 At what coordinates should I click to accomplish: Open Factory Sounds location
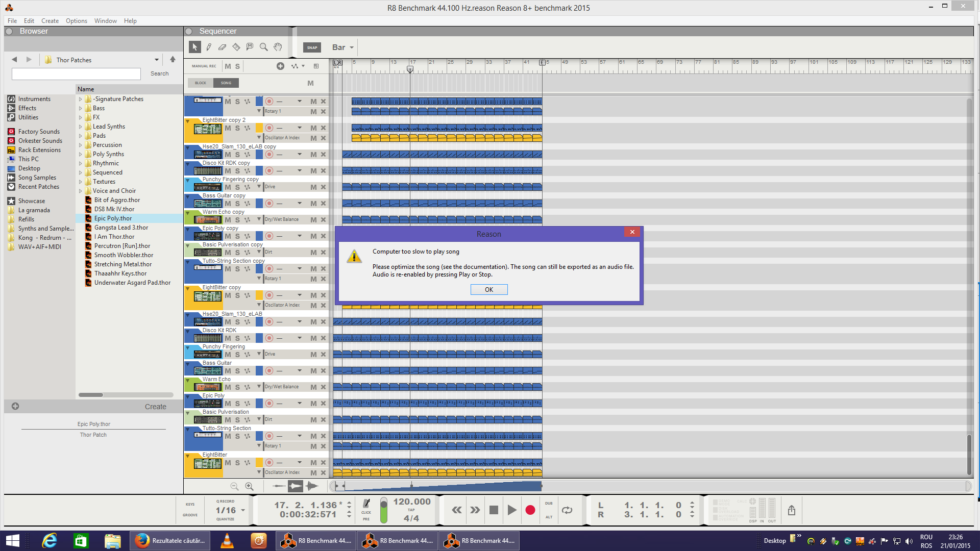[39, 132]
